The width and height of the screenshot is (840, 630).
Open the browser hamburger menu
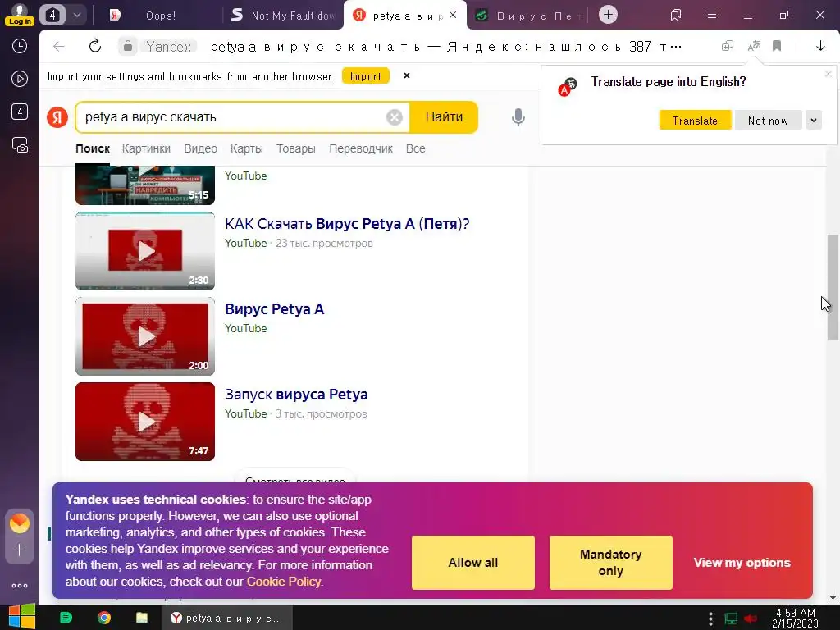(x=712, y=15)
